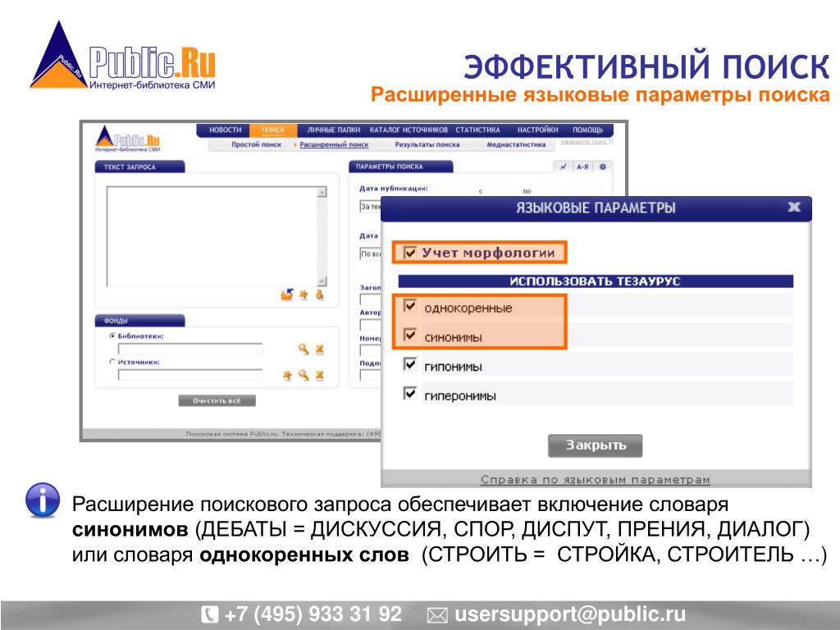
Task: Open the Настройки menu item
Action: 537,130
